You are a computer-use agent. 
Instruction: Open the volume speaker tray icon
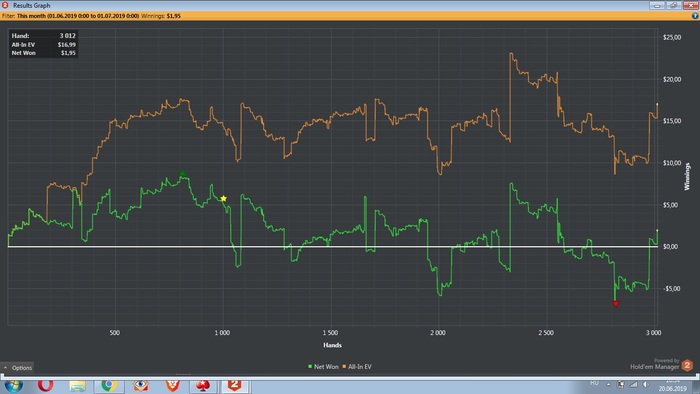(646, 384)
